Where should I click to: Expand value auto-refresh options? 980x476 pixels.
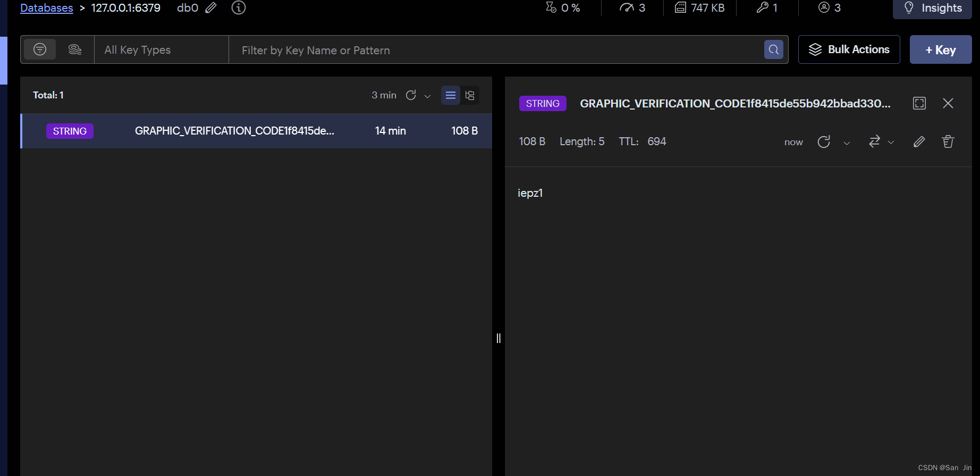pos(847,143)
